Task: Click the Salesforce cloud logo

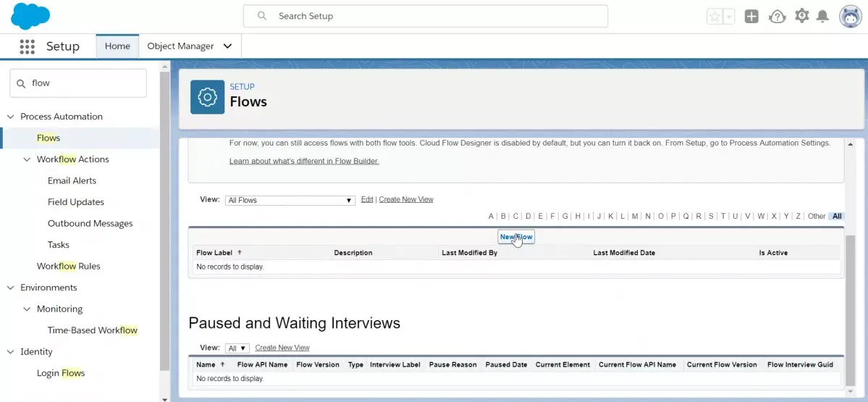Action: click(30, 16)
